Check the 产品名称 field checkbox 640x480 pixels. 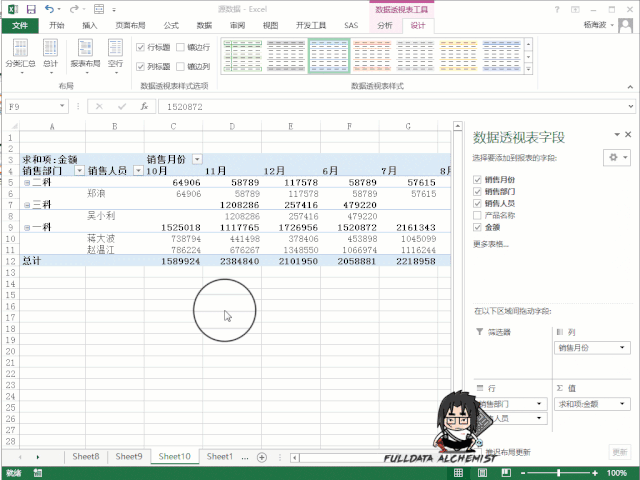477,215
